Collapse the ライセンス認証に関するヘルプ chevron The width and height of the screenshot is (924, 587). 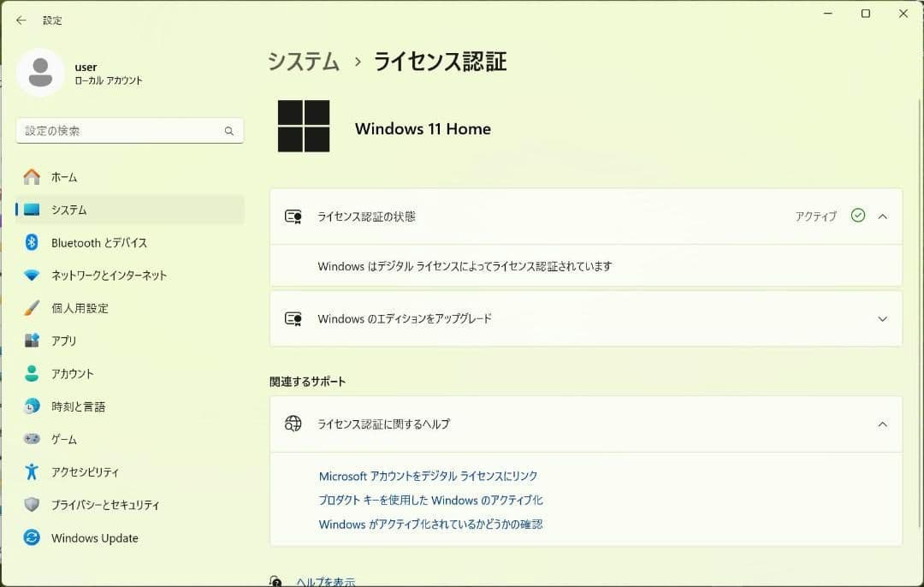882,424
